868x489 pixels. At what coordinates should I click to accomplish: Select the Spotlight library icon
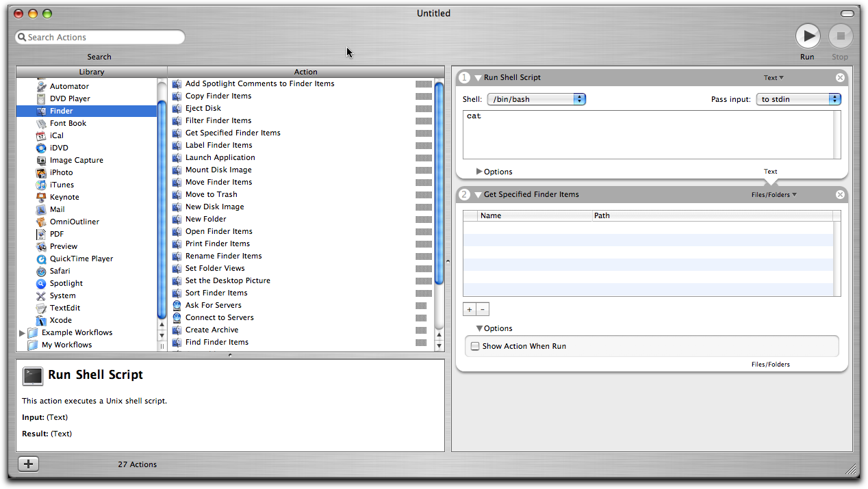pos(41,283)
